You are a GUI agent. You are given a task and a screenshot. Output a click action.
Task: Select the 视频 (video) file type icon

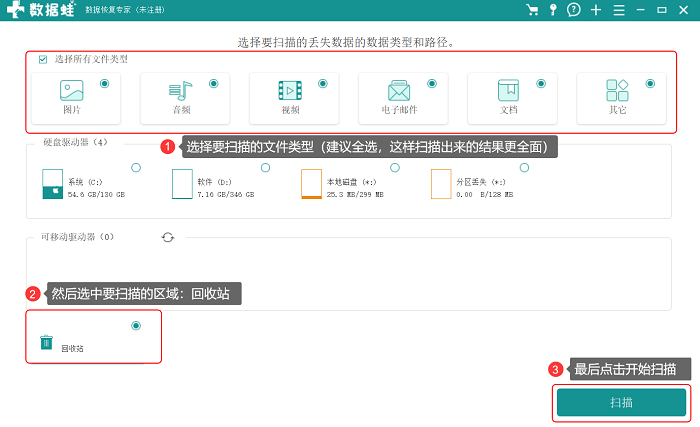coord(290,91)
